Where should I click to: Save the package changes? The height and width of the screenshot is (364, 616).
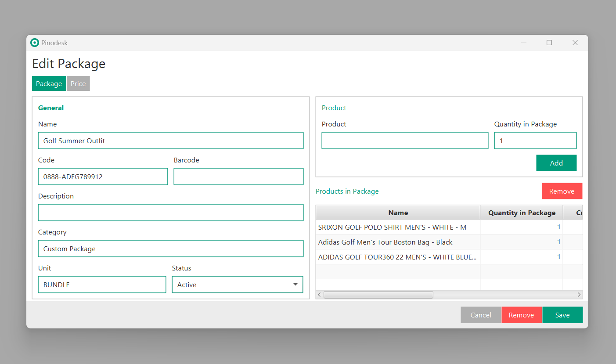[562, 315]
